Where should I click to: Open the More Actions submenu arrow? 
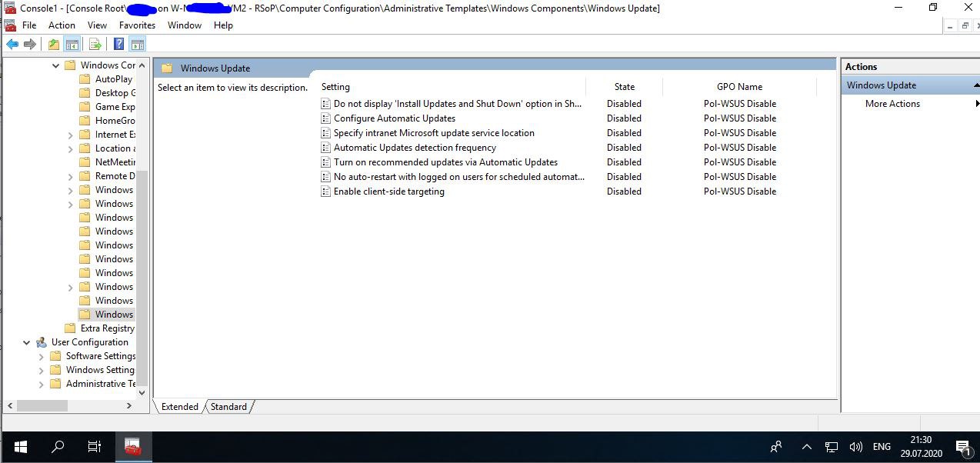click(977, 104)
